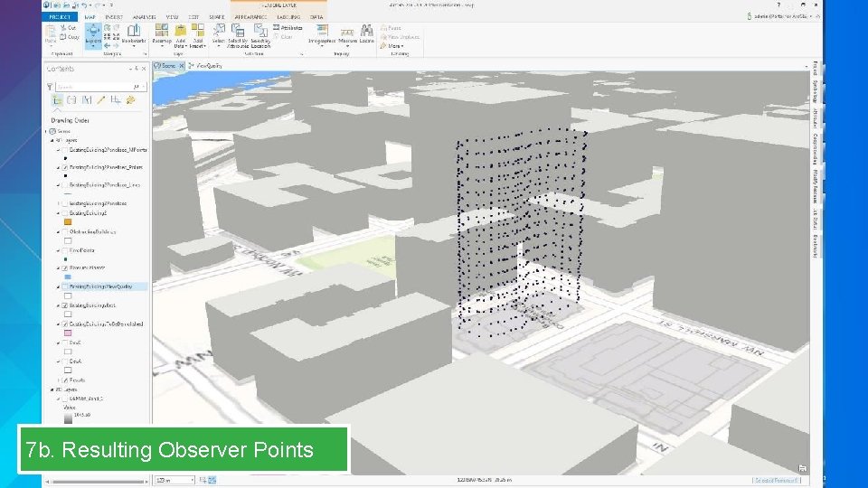Open the Attributes pane

click(x=288, y=28)
